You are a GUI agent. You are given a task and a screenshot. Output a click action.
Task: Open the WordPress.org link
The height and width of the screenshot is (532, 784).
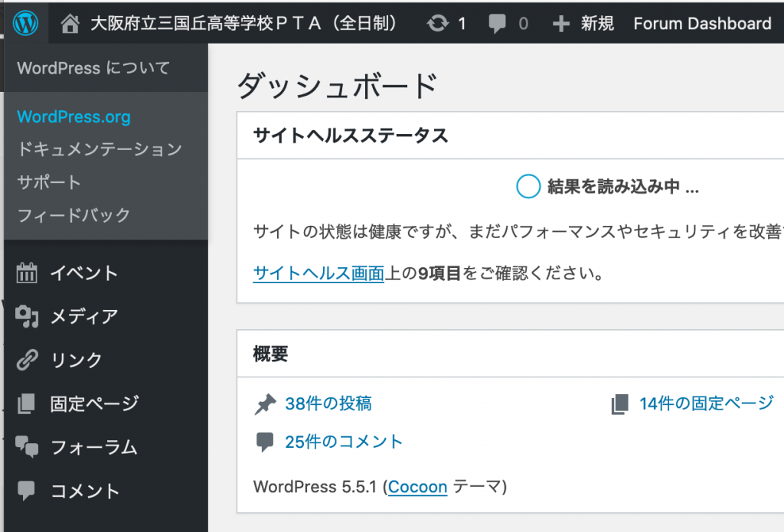73,116
